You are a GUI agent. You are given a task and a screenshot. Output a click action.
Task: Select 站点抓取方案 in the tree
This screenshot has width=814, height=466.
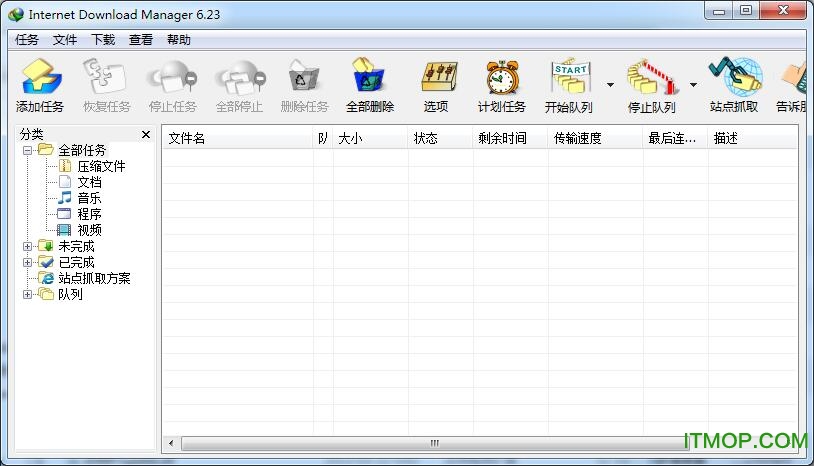94,279
